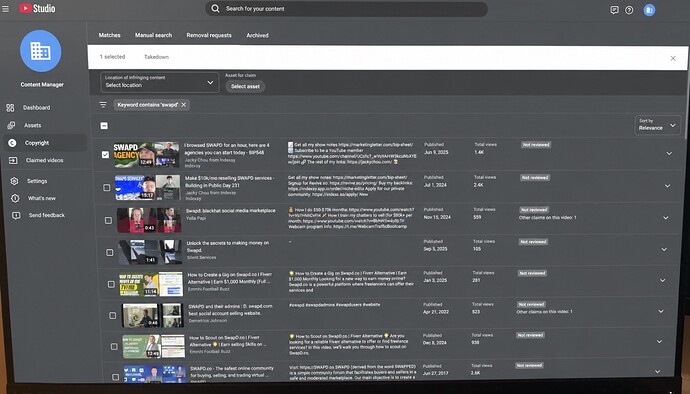Viewport: 690px width, 394px height.
Task: Open the Settings sidebar link
Action: [37, 181]
